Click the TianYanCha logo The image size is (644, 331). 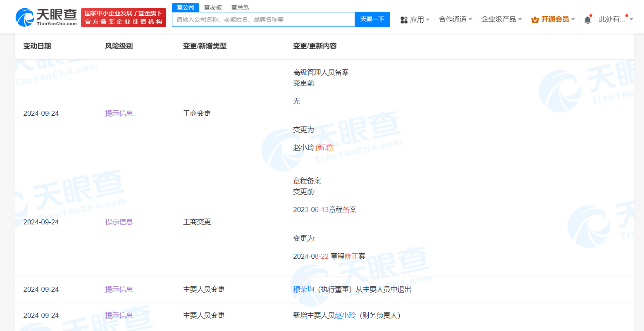[46, 17]
